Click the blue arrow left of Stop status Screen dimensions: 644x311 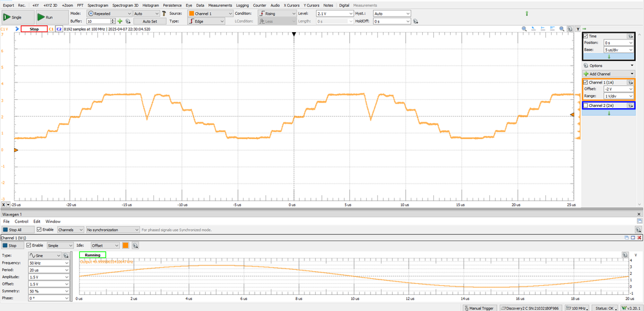(x=17, y=29)
